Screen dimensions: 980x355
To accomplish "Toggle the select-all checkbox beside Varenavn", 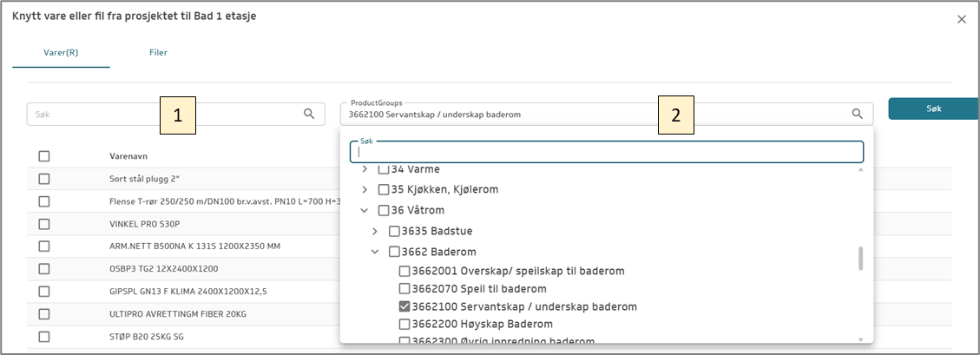I will [44, 156].
